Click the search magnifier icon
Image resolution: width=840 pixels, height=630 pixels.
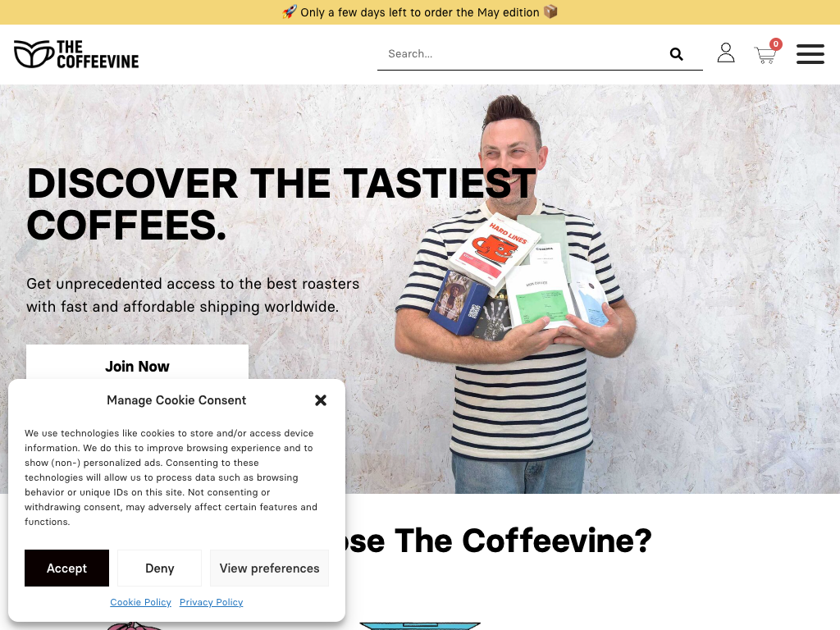(x=676, y=54)
